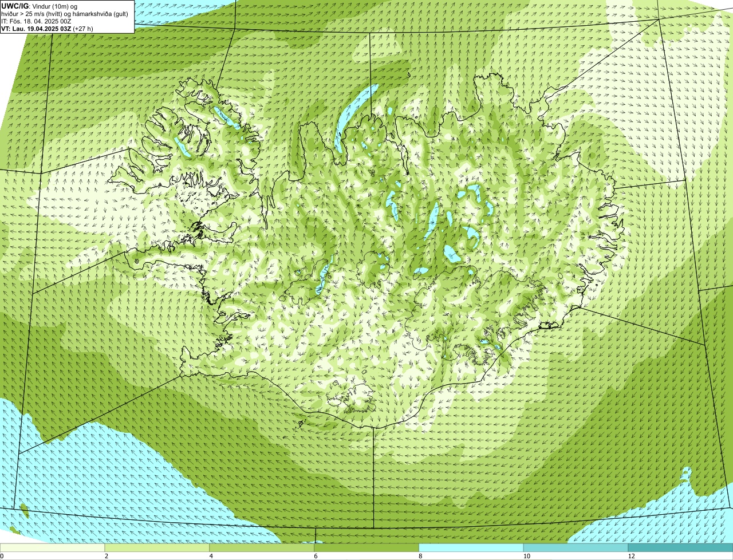Click the legend tick label '2'
This screenshot has width=733, height=560.
[x=106, y=556]
